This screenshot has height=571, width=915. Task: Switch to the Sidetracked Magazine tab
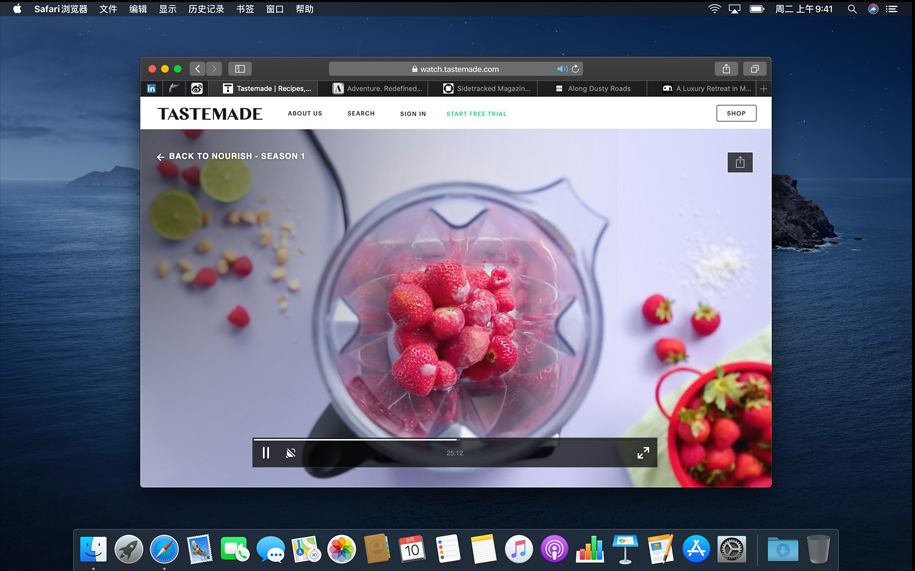[486, 89]
